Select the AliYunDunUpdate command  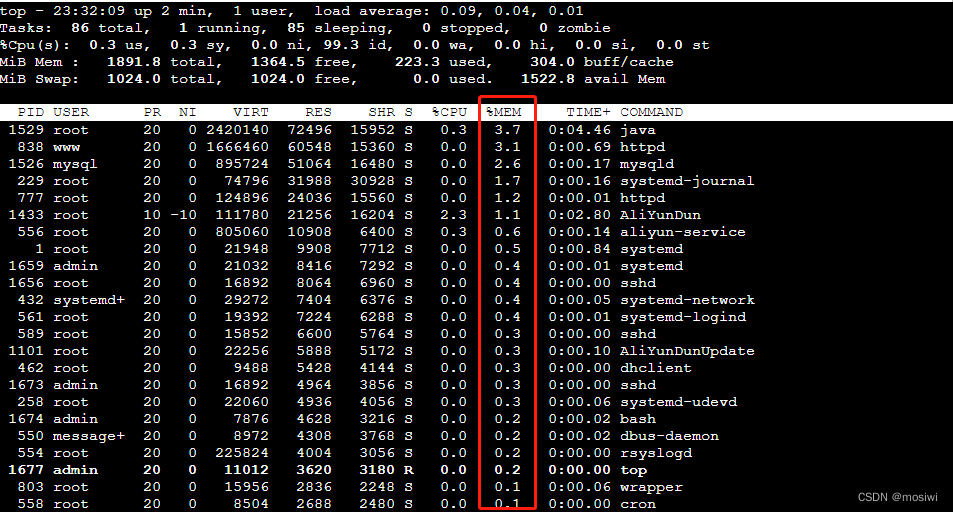687,351
